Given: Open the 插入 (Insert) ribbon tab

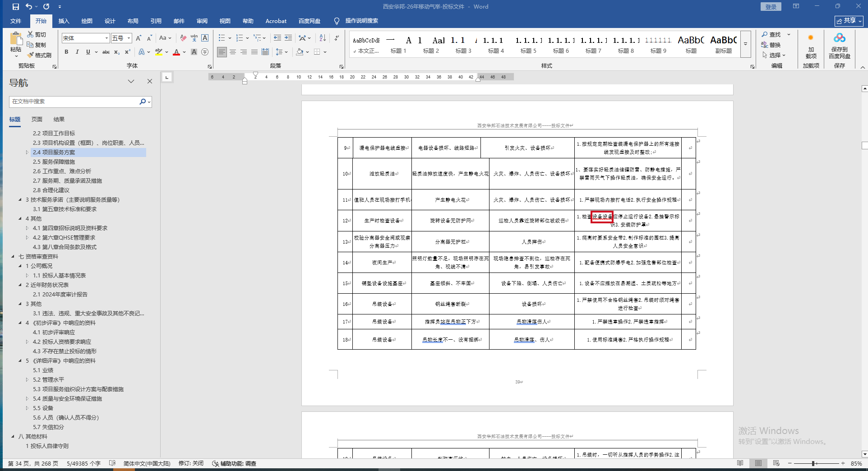Looking at the screenshot, I should pyautogui.click(x=64, y=21).
